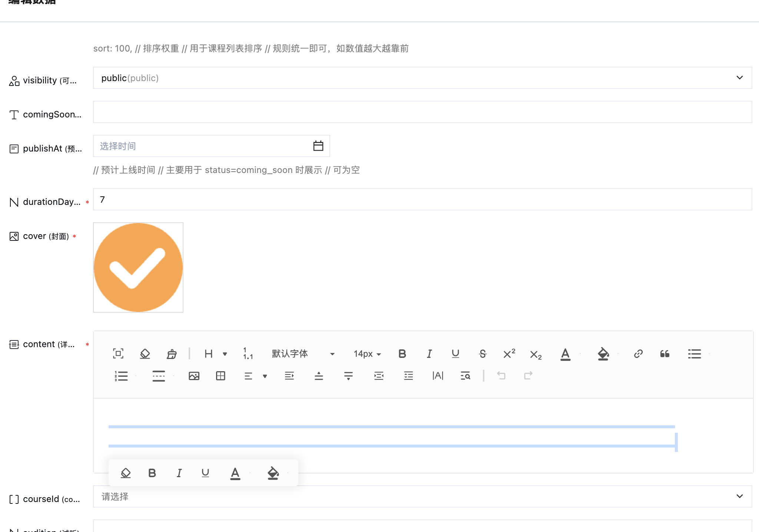
Task: Insert a hyperlink with link icon
Action: point(638,354)
